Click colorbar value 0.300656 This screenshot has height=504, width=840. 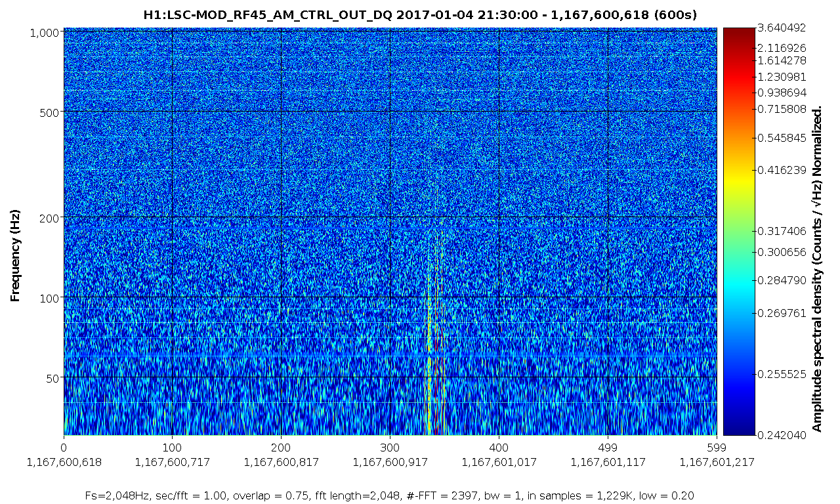pos(781,252)
